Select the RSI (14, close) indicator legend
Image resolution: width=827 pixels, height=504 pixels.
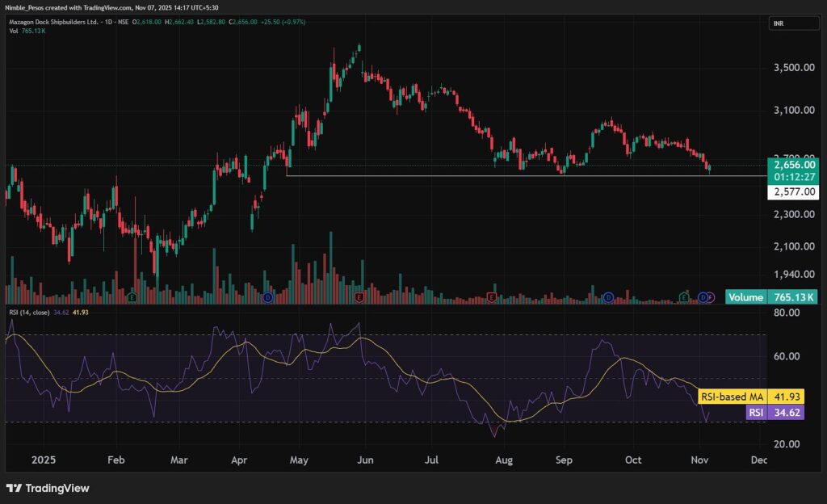[x=32, y=311]
